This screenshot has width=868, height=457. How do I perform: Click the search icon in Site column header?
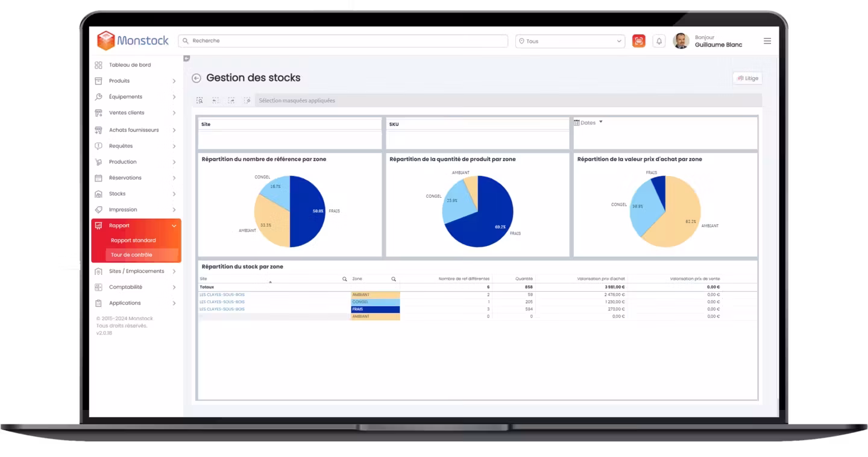(x=345, y=279)
